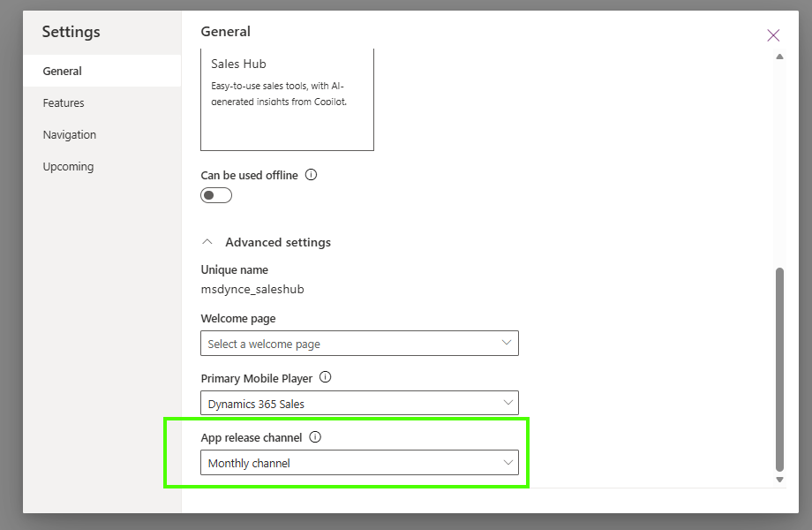This screenshot has width=812, height=530.
Task: Click the vertical scrollbar thumb
Action: tap(779, 369)
